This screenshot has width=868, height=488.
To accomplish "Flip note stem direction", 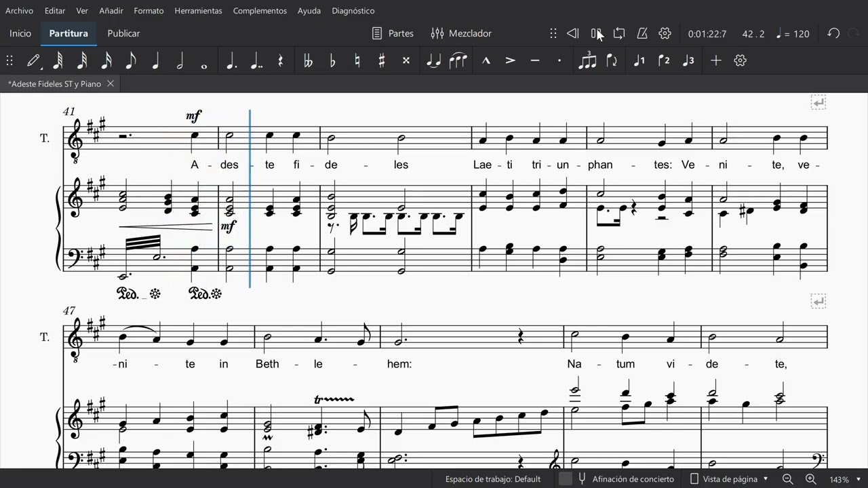I will coord(612,60).
